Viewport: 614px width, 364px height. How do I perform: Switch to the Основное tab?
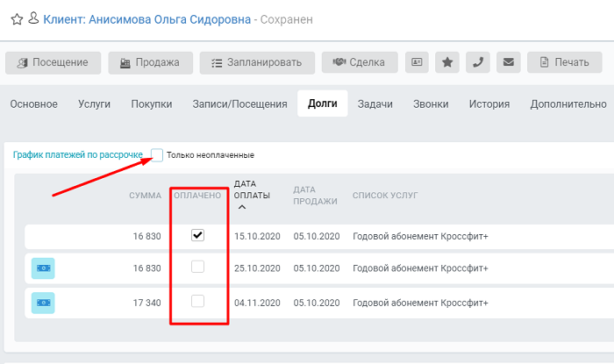coord(33,104)
